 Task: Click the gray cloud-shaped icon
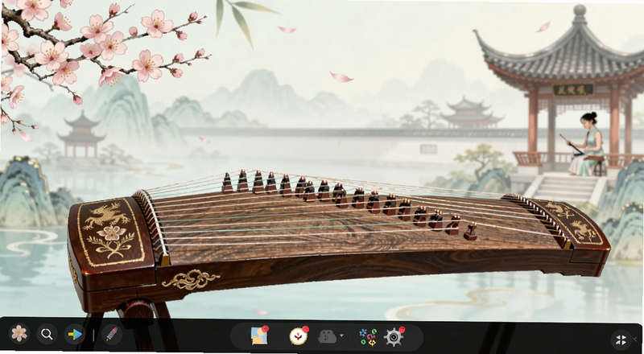click(328, 337)
